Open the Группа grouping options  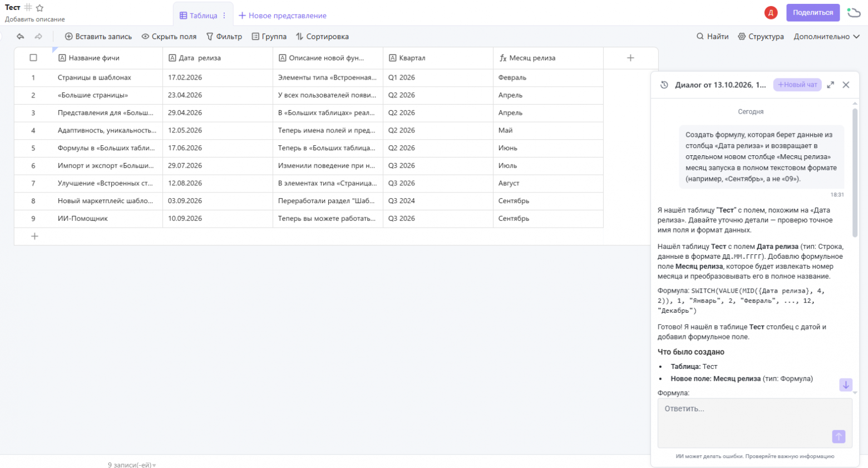[269, 37]
